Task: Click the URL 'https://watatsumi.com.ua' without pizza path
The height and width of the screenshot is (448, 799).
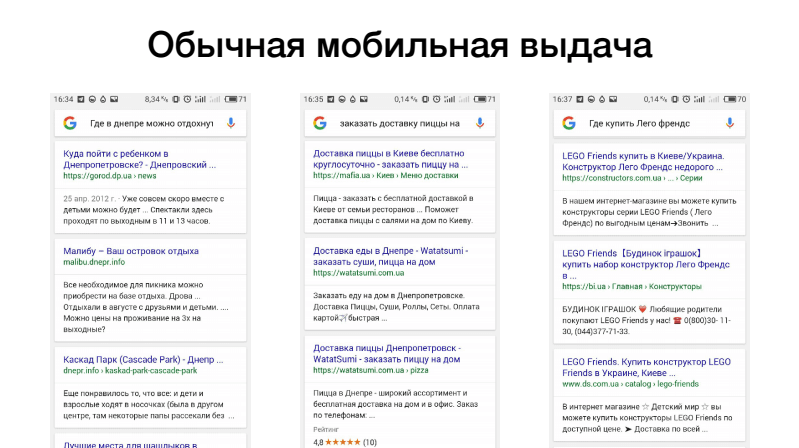Action: [358, 273]
